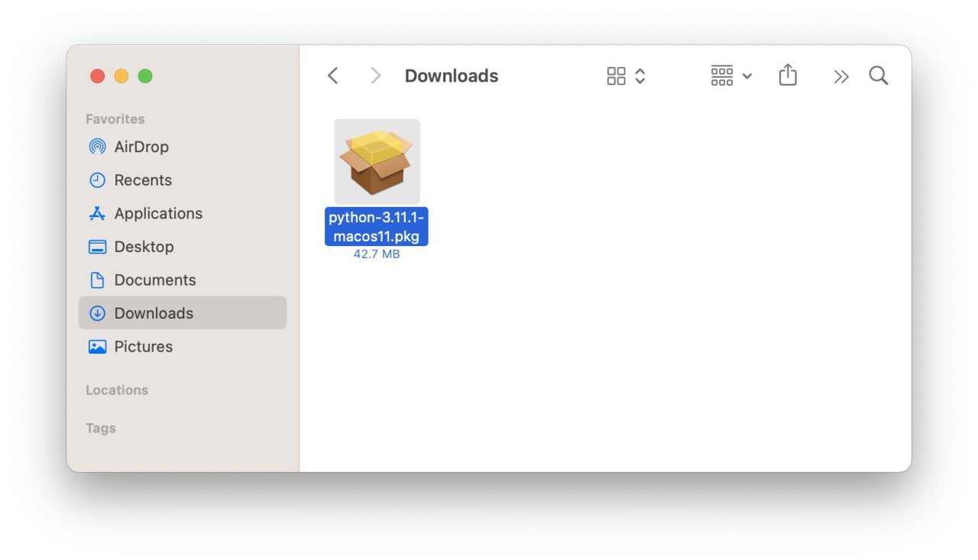This screenshot has height=560, width=978.
Task: Open the Desktop folder in the sidebar
Action: [x=145, y=247]
